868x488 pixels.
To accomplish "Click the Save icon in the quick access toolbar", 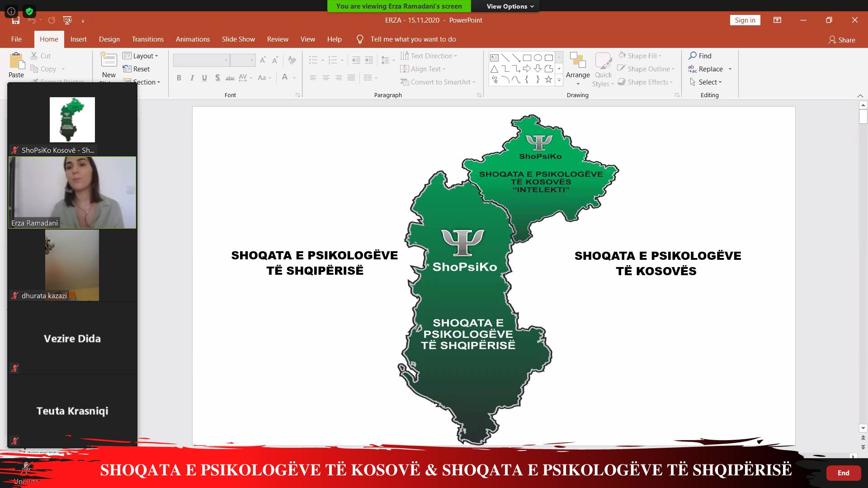I will (x=16, y=20).
